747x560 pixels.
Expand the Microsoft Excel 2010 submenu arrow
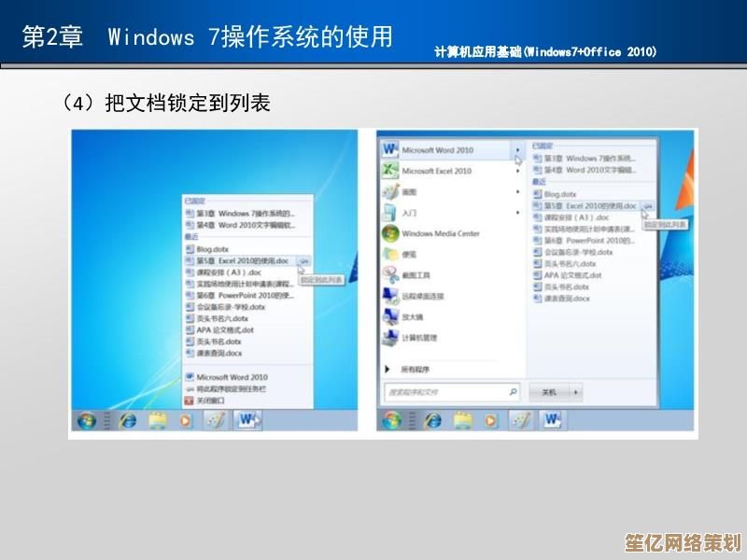pos(518,171)
